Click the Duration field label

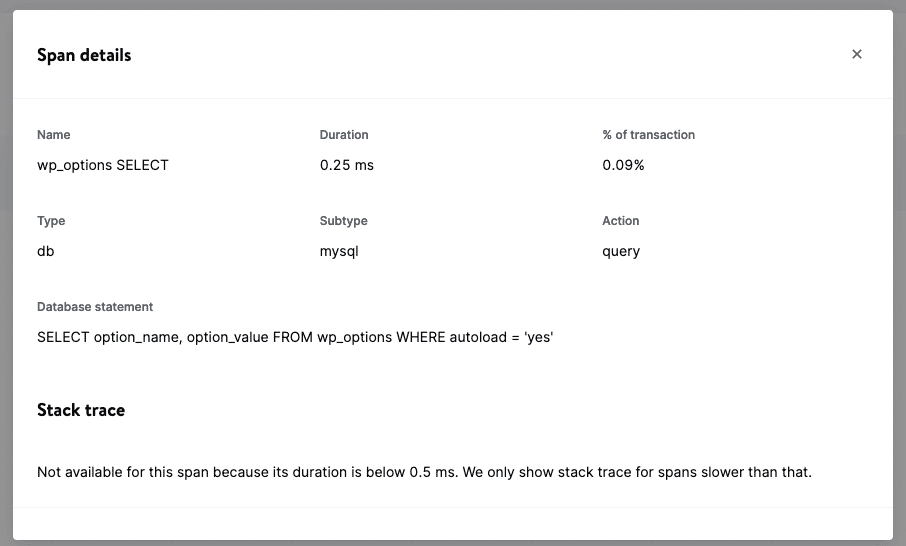[x=344, y=135]
